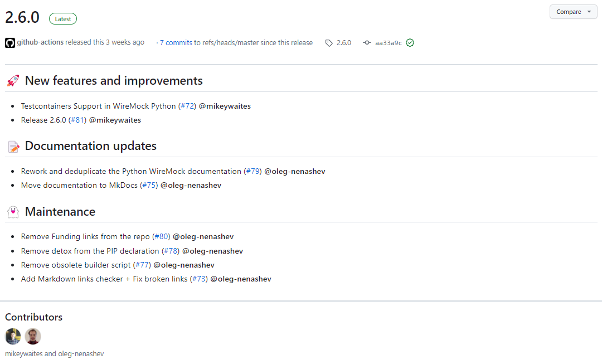
Task: Click the tag icon beside 2.6.0
Action: tap(329, 43)
